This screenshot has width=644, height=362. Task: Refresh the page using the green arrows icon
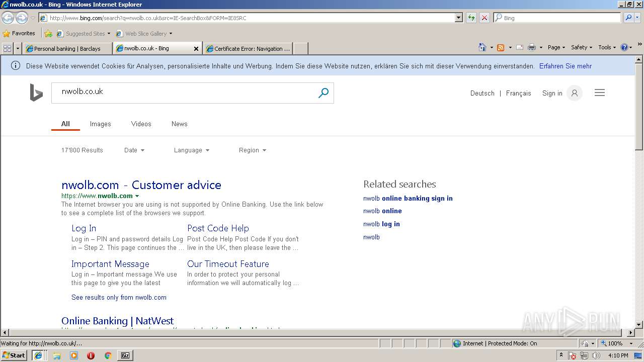[471, 18]
